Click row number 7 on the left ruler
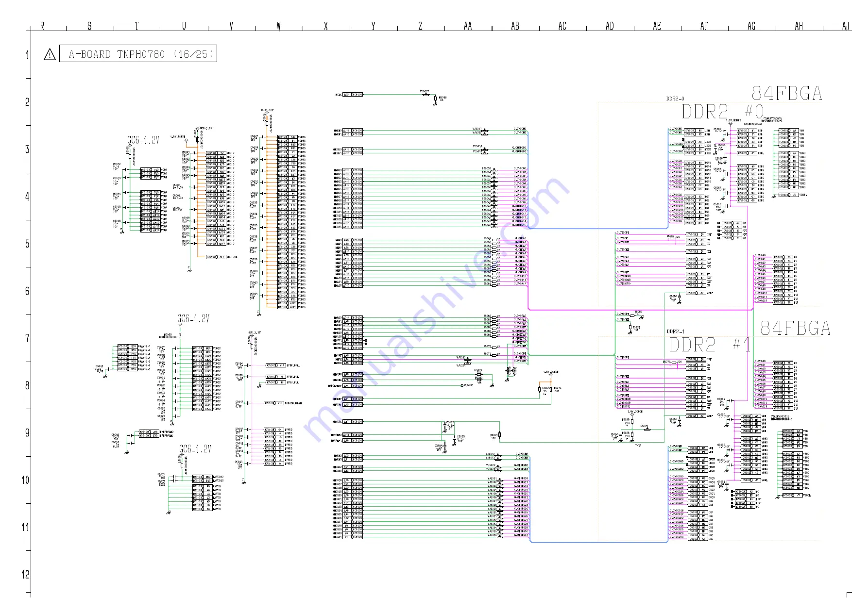 [x=27, y=338]
